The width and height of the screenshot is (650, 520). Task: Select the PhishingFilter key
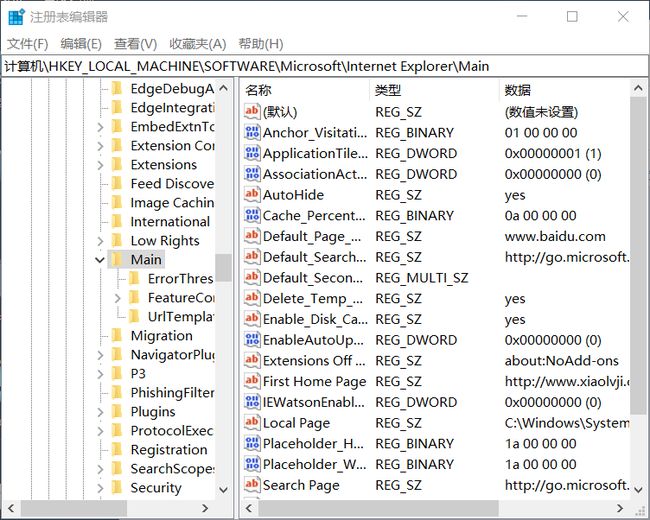point(172,393)
